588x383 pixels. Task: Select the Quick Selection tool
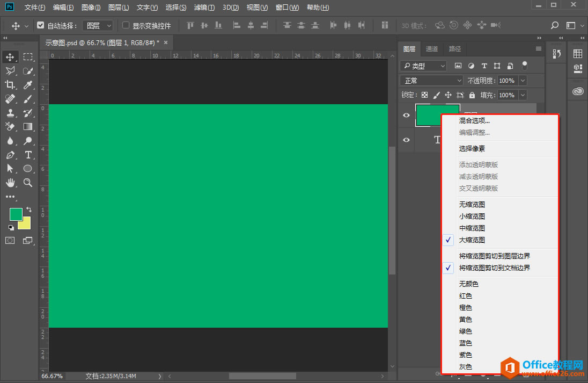click(28, 71)
